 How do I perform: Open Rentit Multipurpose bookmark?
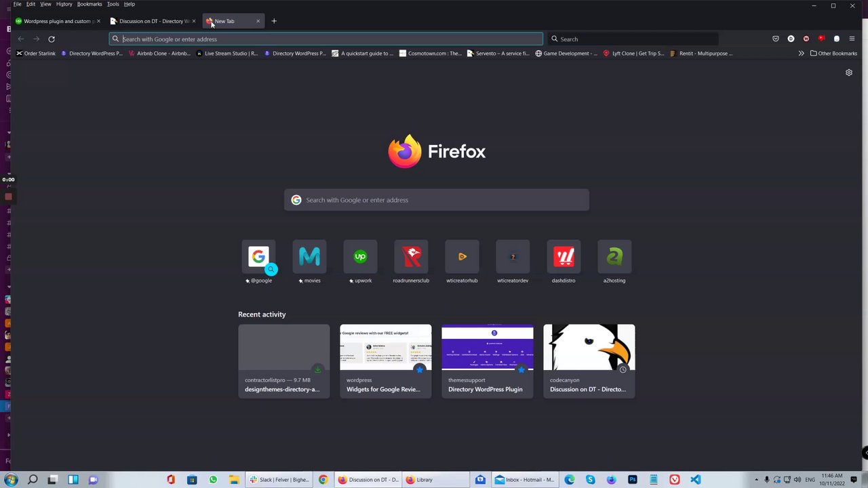coord(702,53)
